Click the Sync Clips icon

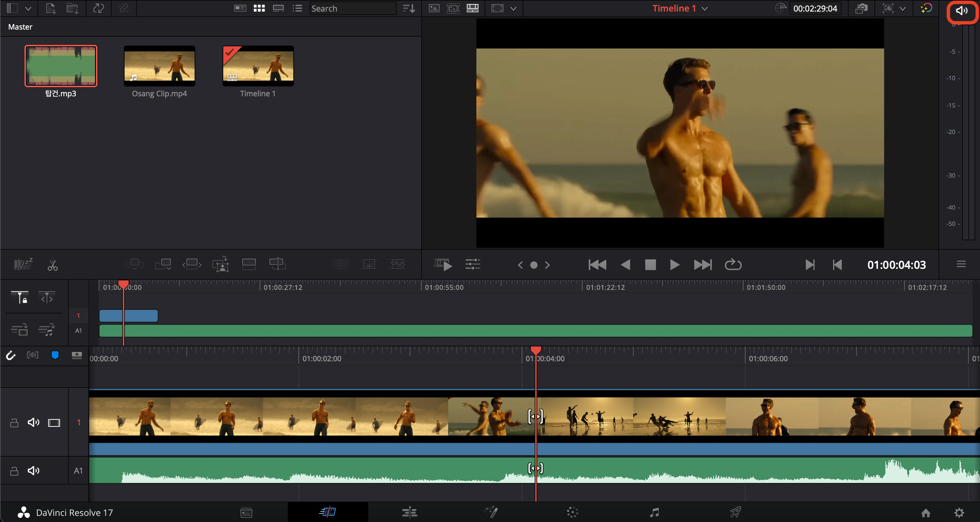point(99,9)
